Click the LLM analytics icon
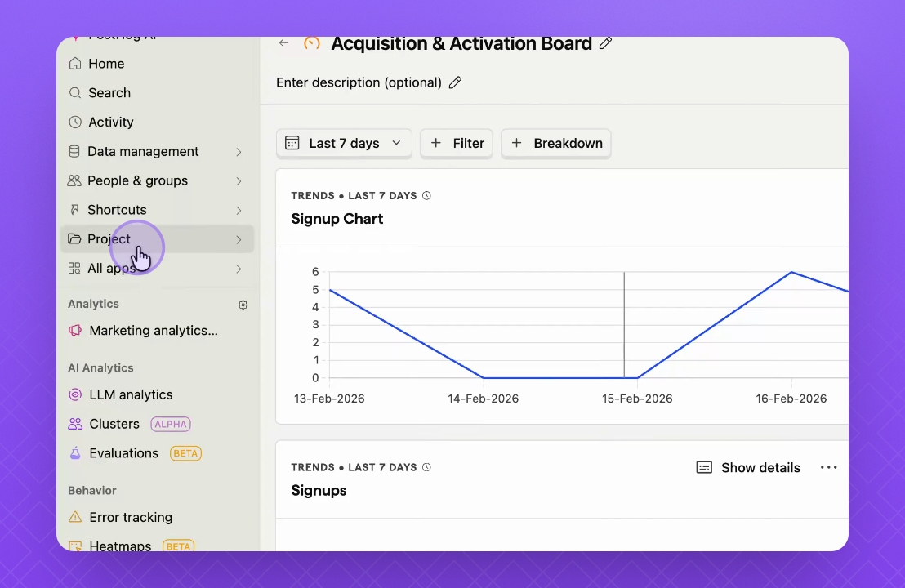The height and width of the screenshot is (588, 905). 75,394
